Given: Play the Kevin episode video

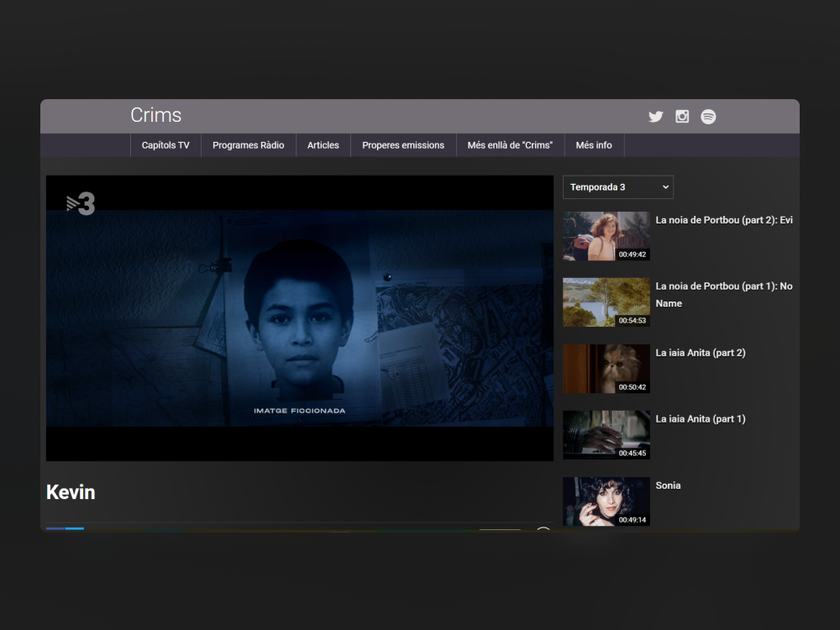Looking at the screenshot, I should (x=299, y=318).
